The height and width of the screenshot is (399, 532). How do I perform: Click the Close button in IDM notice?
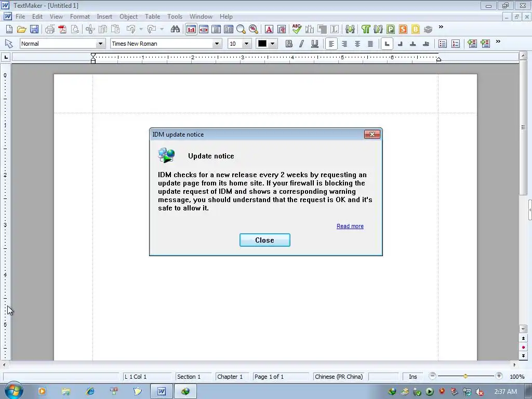264,240
